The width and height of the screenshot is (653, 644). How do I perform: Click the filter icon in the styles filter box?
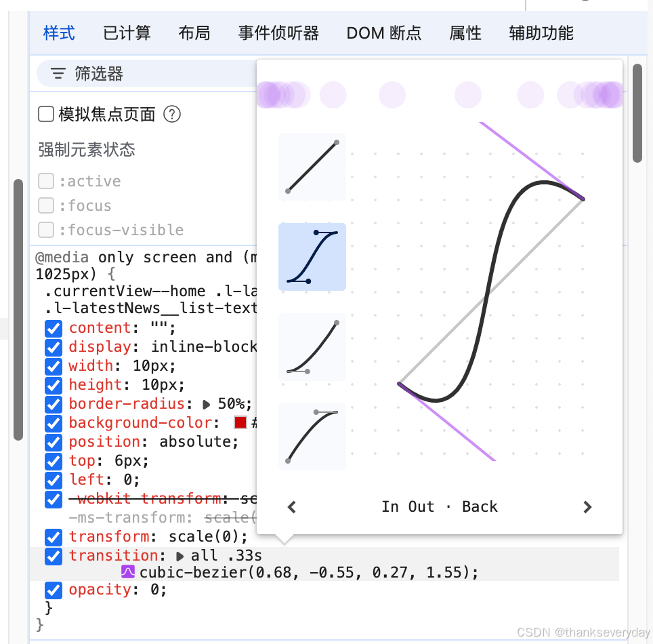[x=58, y=73]
